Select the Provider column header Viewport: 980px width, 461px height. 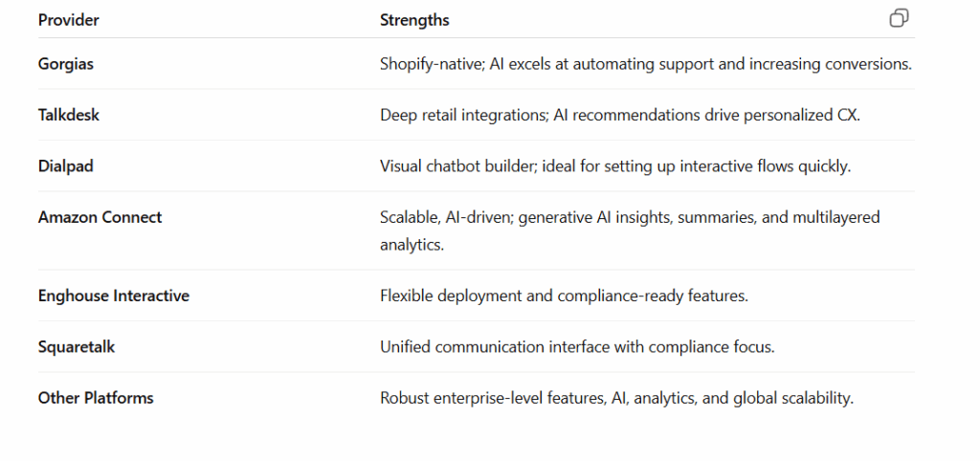tap(69, 20)
